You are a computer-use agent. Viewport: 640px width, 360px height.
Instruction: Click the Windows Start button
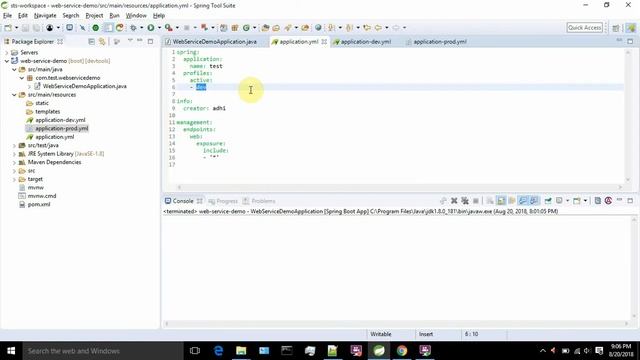pyautogui.click(x=11, y=351)
